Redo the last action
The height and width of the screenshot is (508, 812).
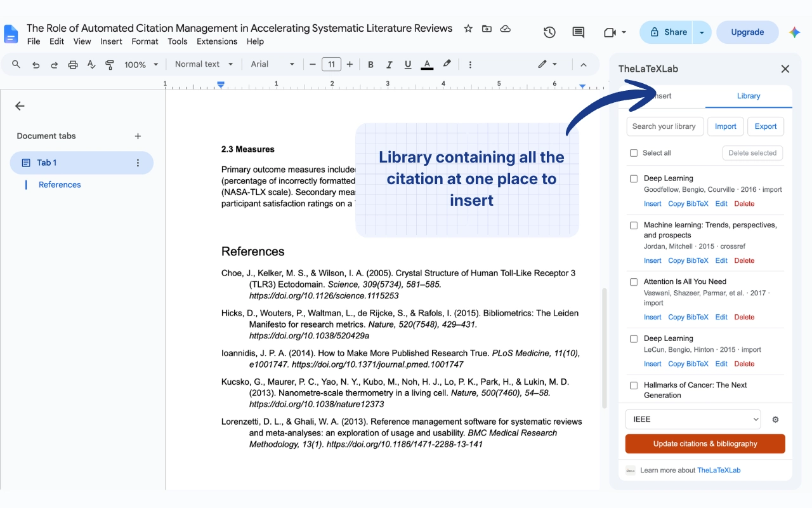[x=54, y=64]
